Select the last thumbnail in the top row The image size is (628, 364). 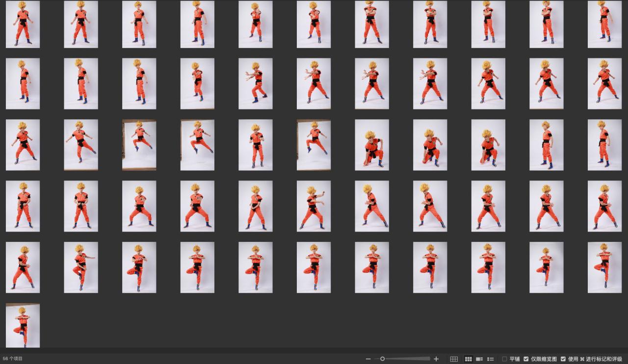(x=604, y=24)
